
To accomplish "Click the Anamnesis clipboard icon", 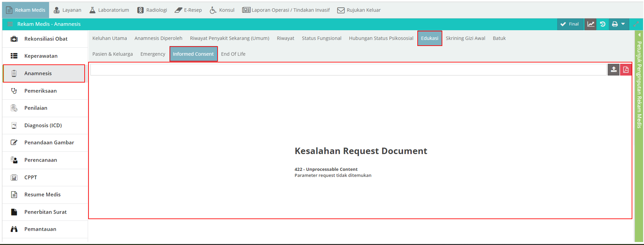I will coord(14,73).
